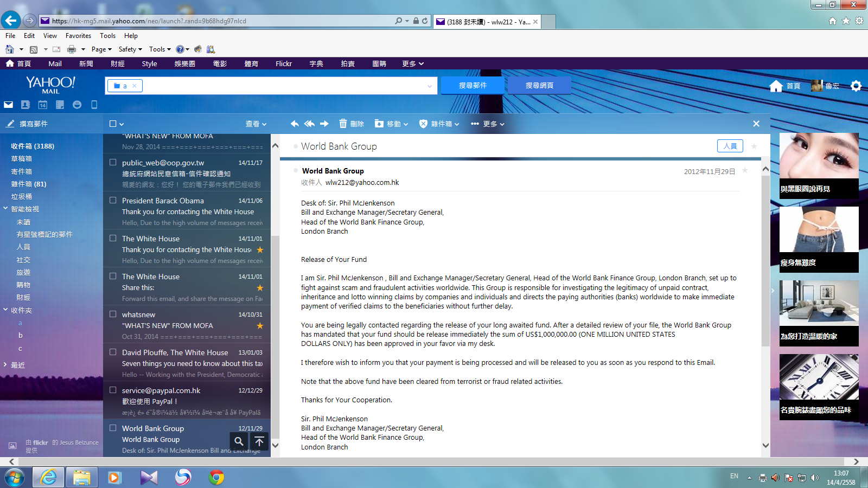This screenshot has width=868, height=488.
Task: Check the public_web@oop.gov.tw email
Action: (113, 162)
